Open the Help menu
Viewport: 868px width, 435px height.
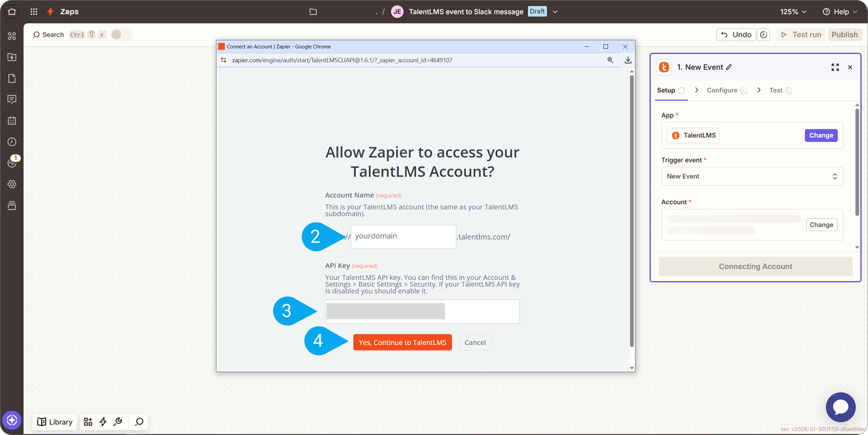[840, 12]
